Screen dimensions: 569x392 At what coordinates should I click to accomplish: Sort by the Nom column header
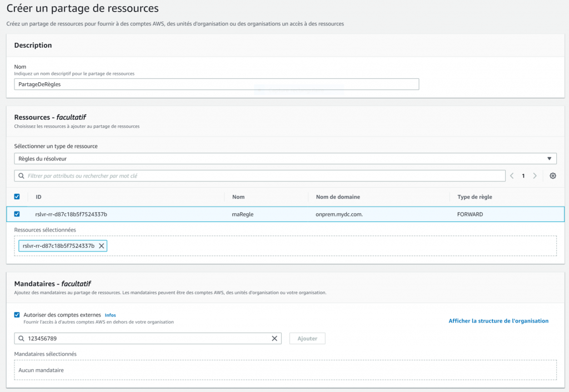238,197
